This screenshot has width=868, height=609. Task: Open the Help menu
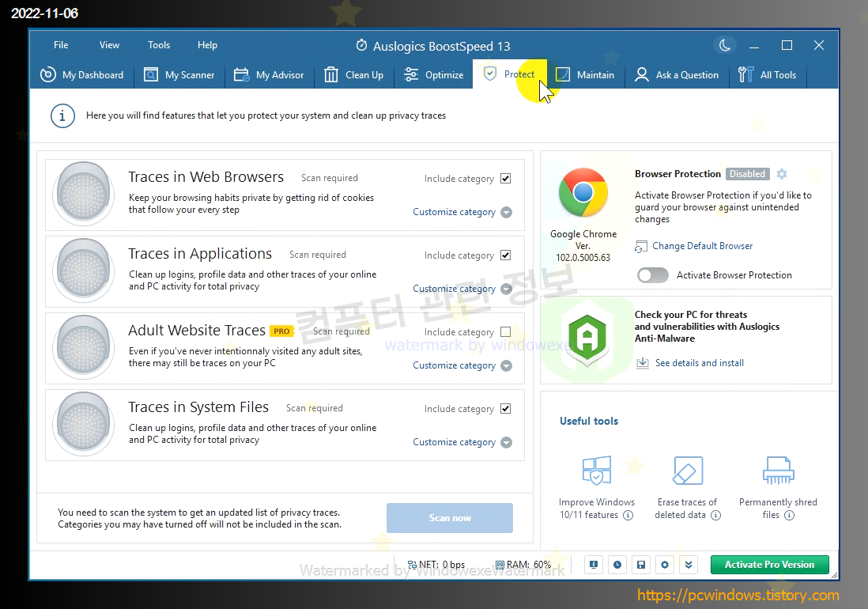(x=207, y=45)
